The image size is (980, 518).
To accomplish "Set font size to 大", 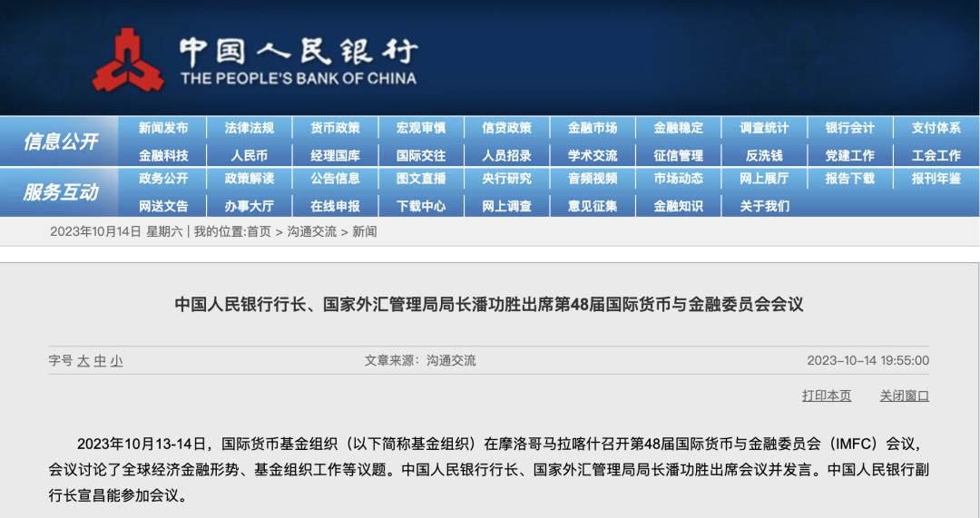I will tap(83, 360).
